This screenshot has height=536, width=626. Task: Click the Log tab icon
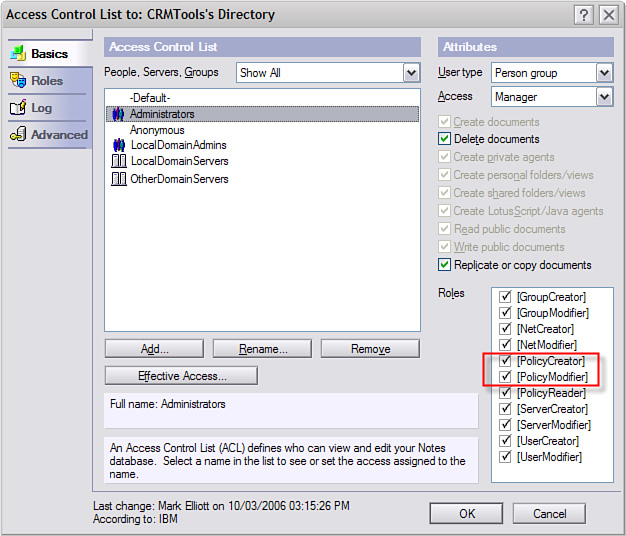pos(17,107)
